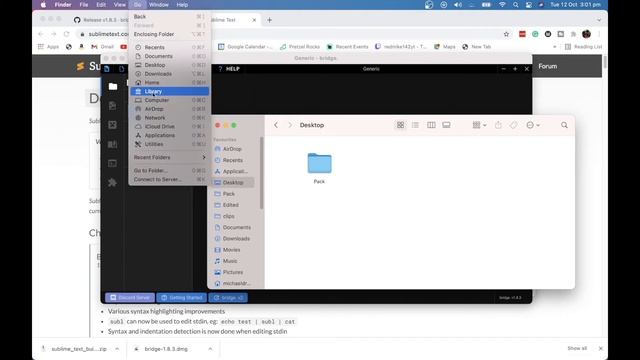
Task: Open the Finder action menu dropdown
Action: point(533,125)
